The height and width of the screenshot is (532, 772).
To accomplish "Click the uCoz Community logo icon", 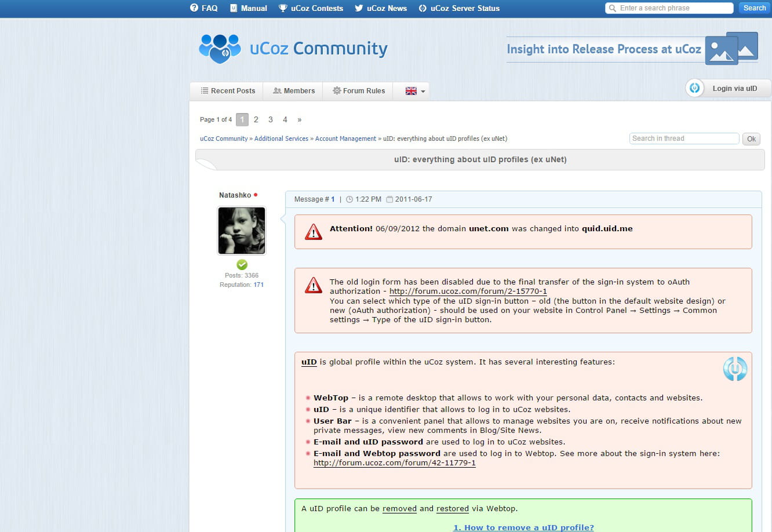I will click(220, 49).
